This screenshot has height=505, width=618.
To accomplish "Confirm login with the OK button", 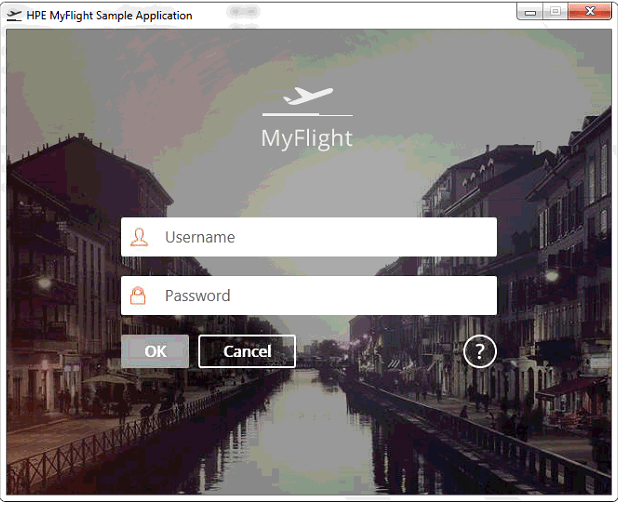I will (155, 351).
